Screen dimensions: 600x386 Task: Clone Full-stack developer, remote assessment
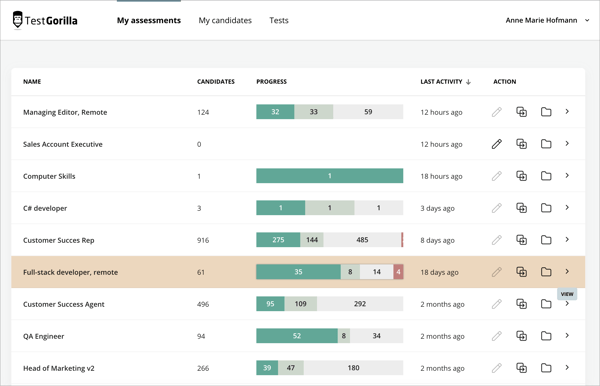(522, 272)
